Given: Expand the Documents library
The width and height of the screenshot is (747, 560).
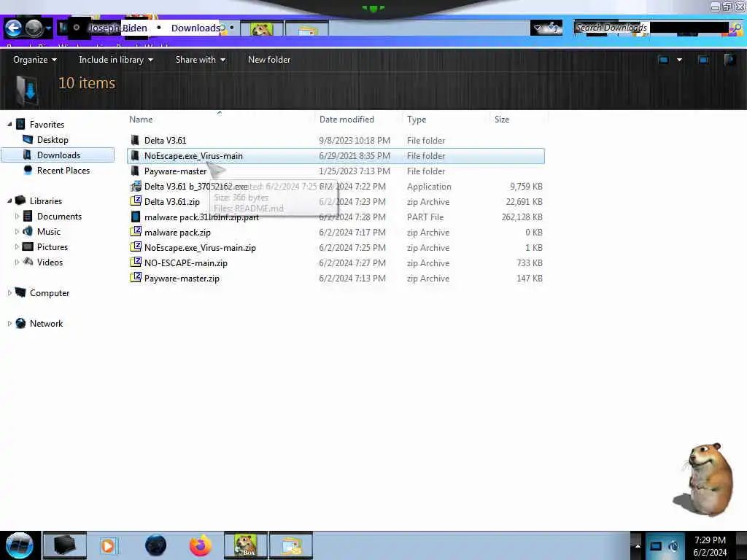Looking at the screenshot, I should tap(18, 216).
